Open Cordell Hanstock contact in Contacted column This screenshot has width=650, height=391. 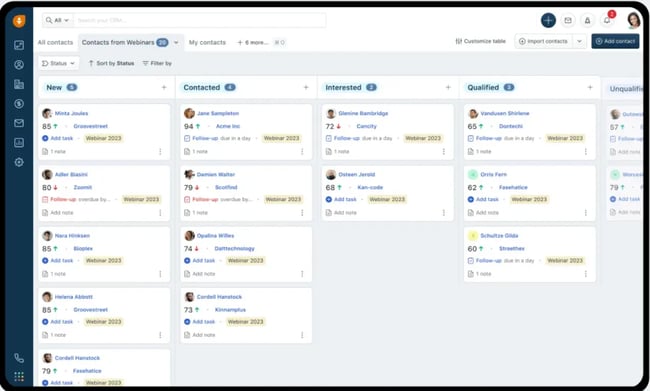219,297
